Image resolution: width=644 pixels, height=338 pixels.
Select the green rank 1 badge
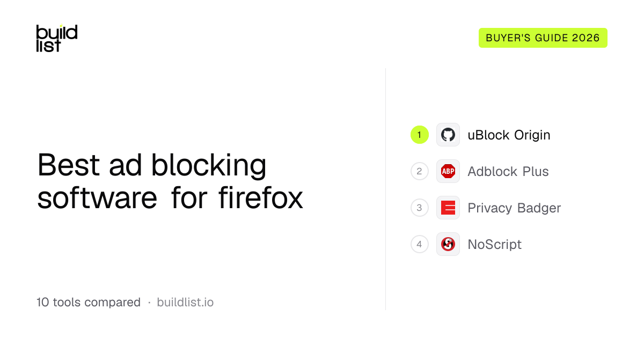(x=420, y=135)
